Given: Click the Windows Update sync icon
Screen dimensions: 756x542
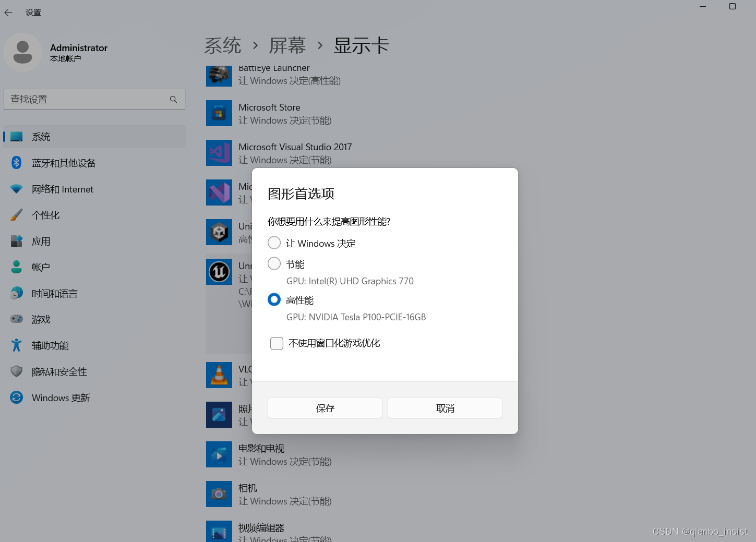Looking at the screenshot, I should pos(17,398).
